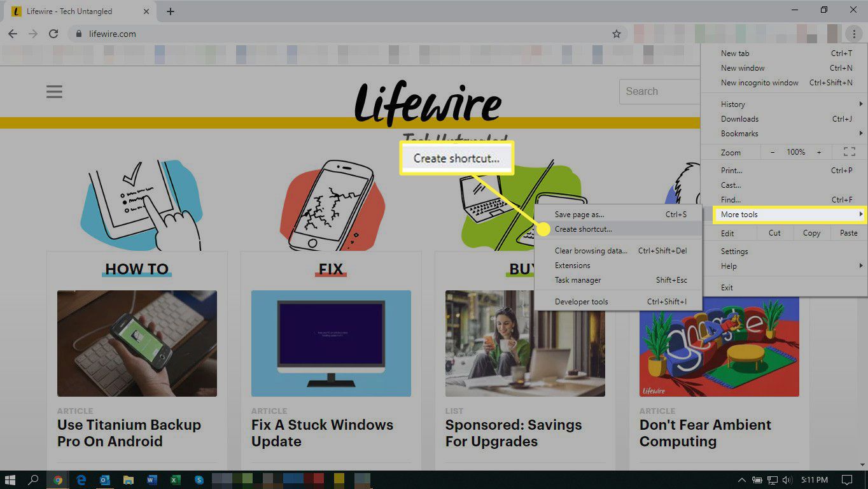Open Skype from the taskbar

pos(199,479)
